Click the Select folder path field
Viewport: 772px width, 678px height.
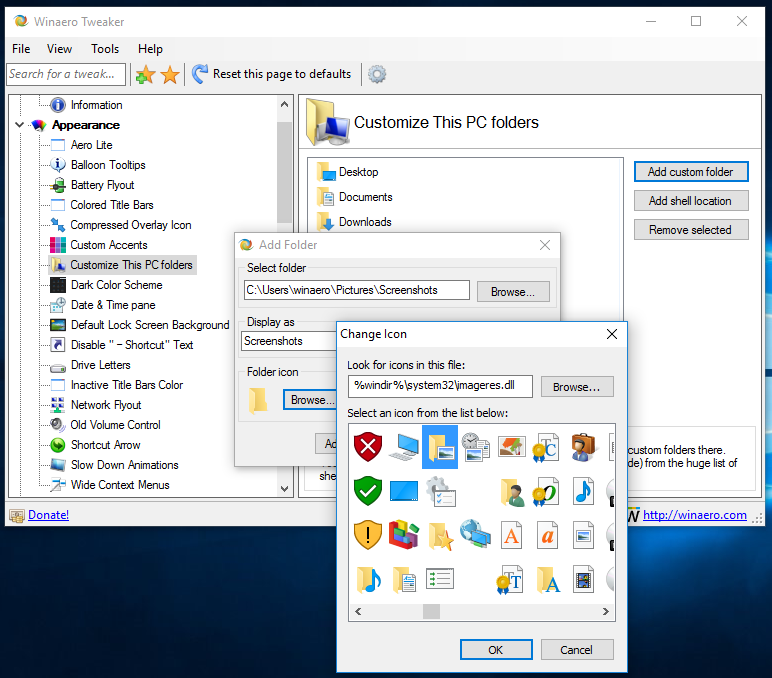[356, 290]
